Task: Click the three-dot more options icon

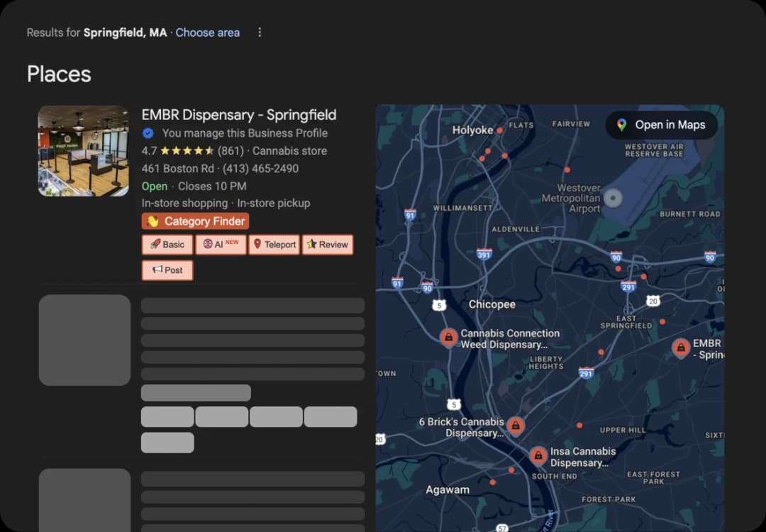Action: [x=260, y=33]
